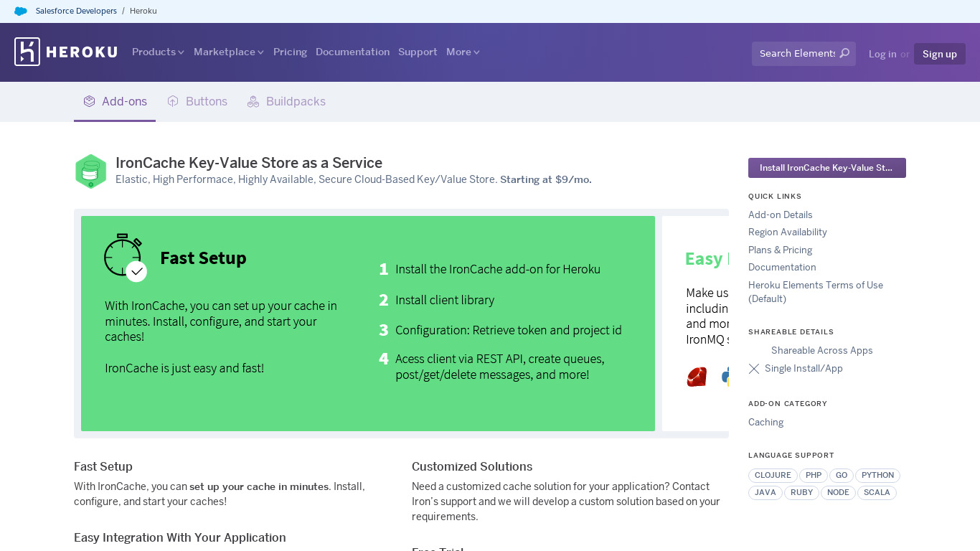Click the stopwatch Fast Setup icon

pos(126,257)
